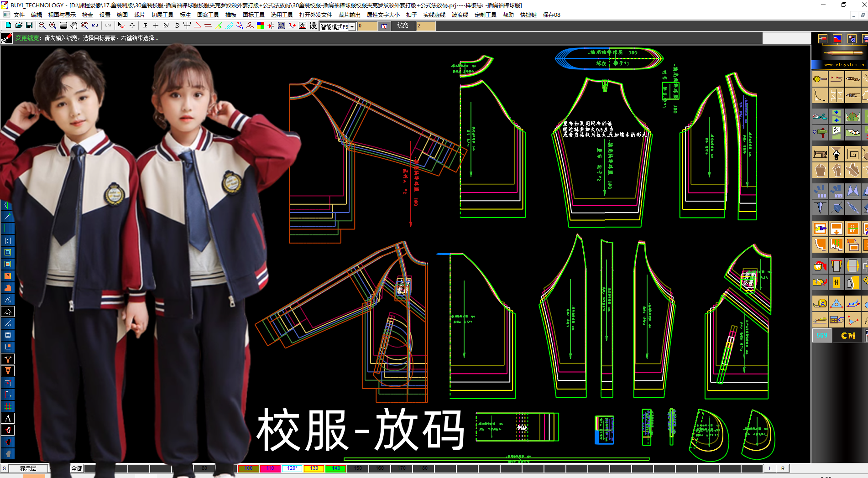
Task: Open the 编辑 menu
Action: (x=37, y=15)
